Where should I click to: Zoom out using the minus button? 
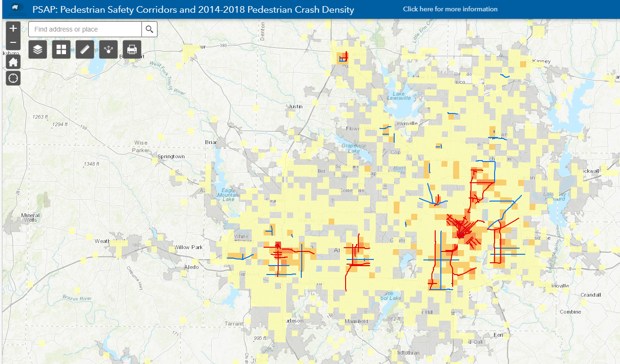[x=13, y=42]
